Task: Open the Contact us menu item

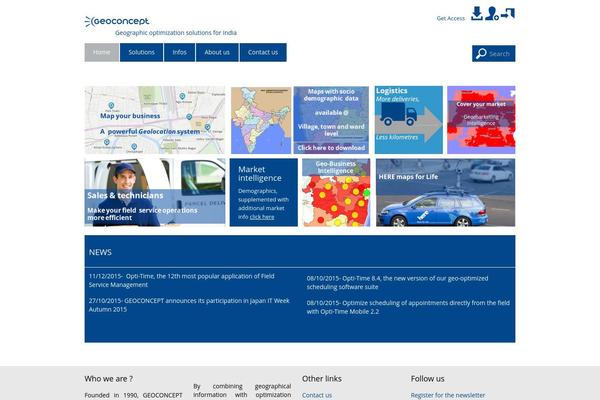Action: [x=263, y=52]
